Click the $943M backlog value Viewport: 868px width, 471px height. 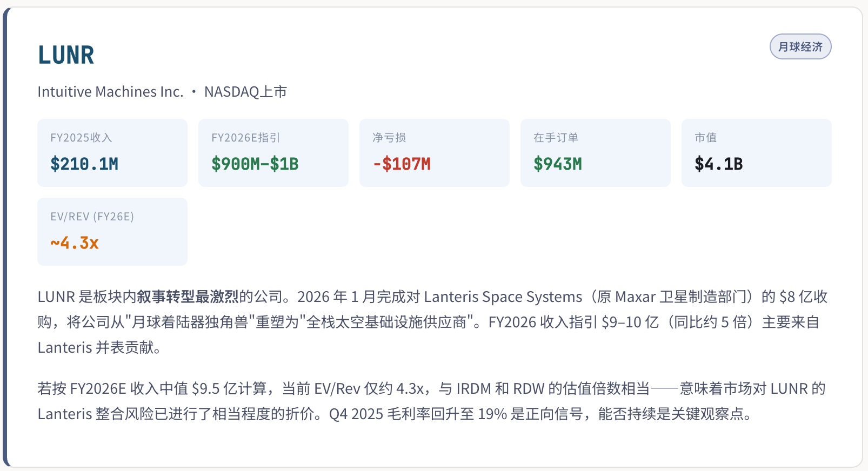[x=557, y=164]
